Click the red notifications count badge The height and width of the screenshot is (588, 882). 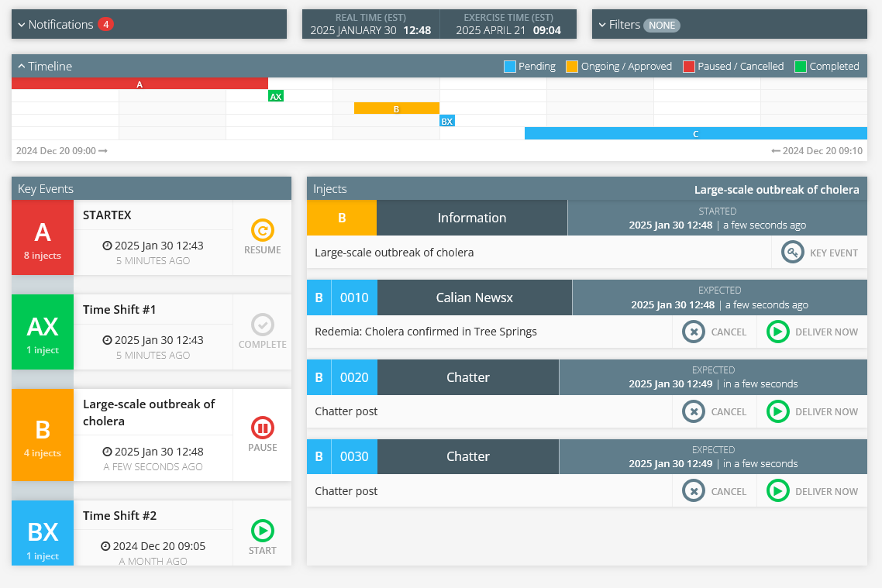coord(105,25)
